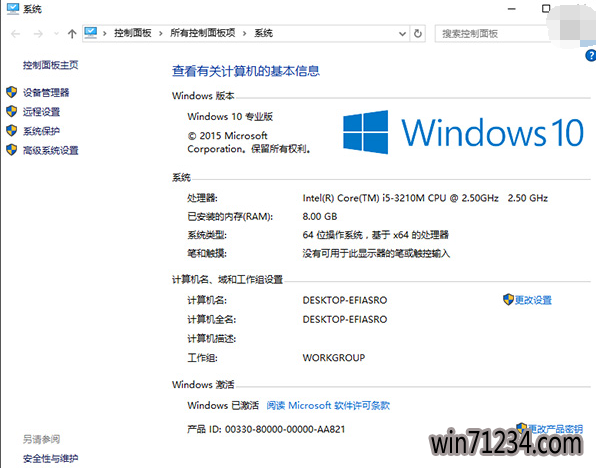Select 计算机全名 value 'DESKTOP-EFIASRO'
The image size is (596, 468).
click(x=345, y=319)
